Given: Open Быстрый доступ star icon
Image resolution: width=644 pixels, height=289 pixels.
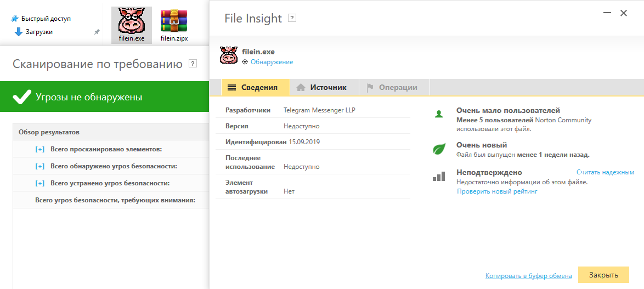Looking at the screenshot, I should (15, 19).
